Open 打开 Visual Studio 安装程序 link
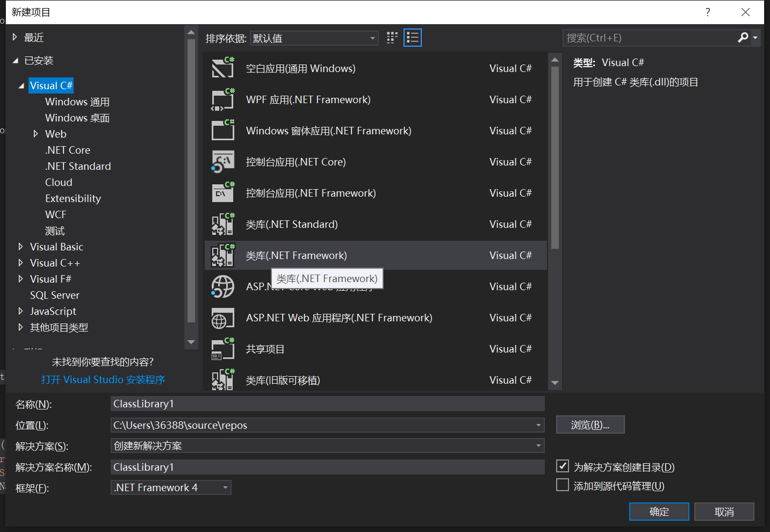Screen dimensions: 770x532 [103, 379]
